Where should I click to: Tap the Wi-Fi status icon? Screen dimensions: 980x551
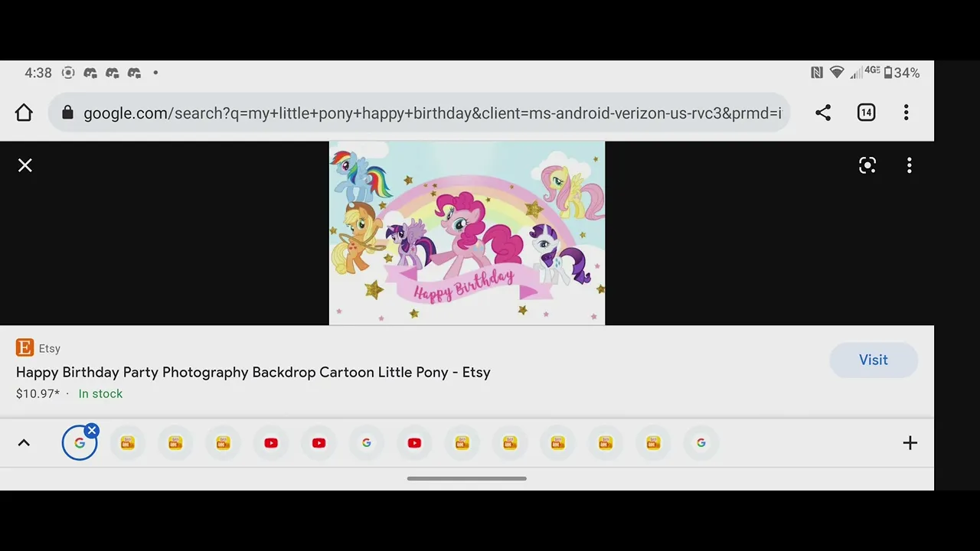(x=837, y=73)
